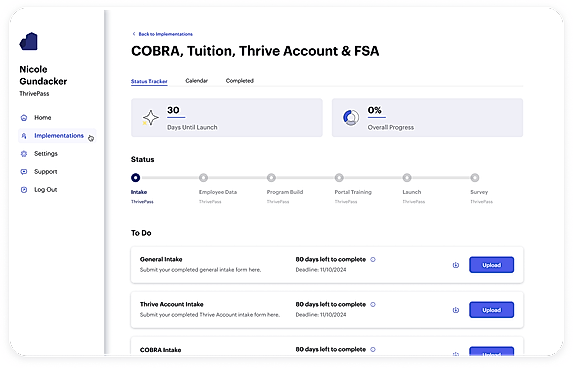Click the COBRA Intake task title
The height and width of the screenshot is (368, 573).
pos(160,350)
